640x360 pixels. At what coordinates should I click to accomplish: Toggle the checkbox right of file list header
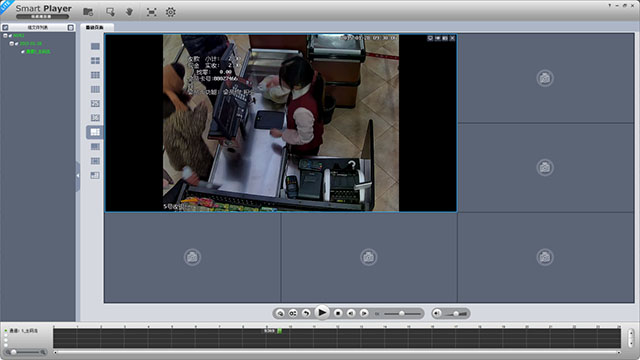(71, 27)
